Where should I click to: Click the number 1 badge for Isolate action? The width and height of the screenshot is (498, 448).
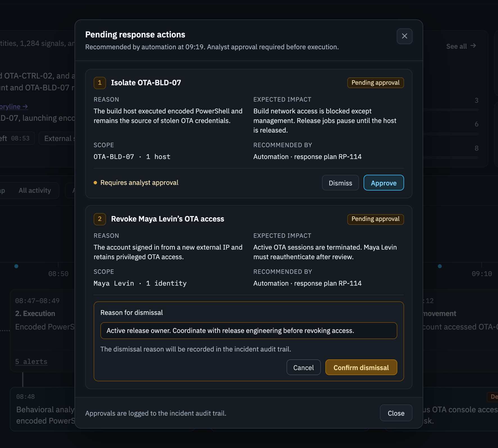(100, 83)
